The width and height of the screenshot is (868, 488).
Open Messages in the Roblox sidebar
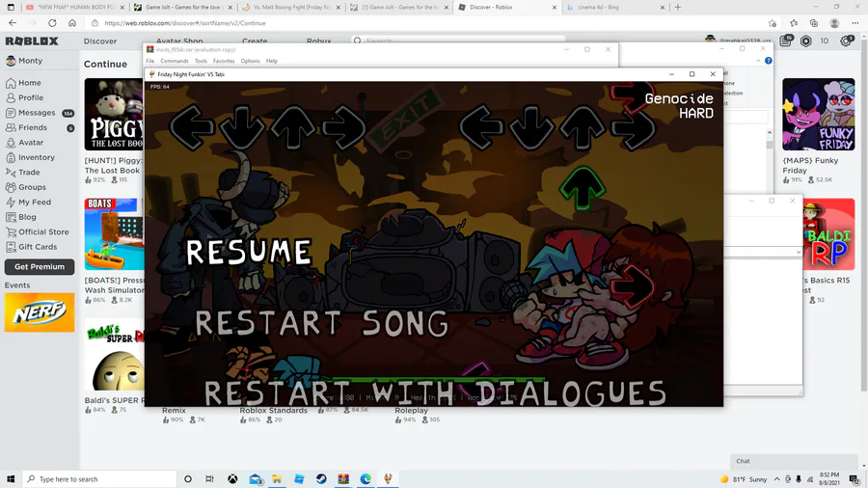point(31,113)
